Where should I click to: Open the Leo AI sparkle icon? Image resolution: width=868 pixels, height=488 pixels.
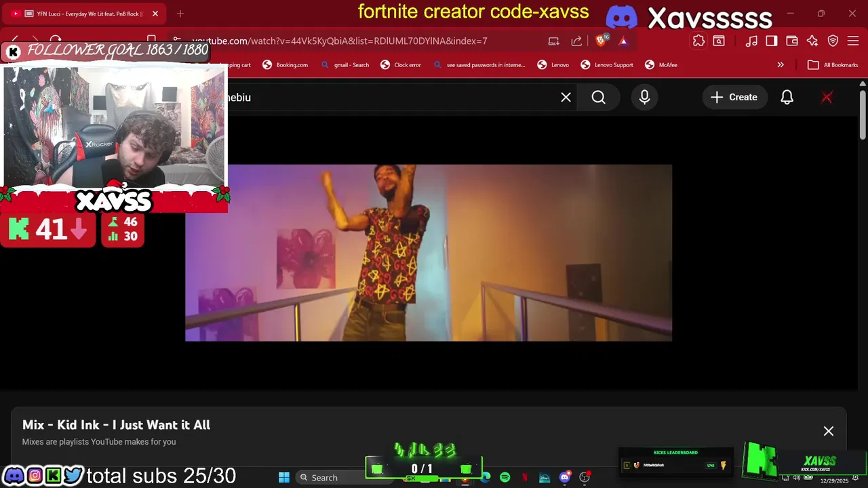pos(812,41)
